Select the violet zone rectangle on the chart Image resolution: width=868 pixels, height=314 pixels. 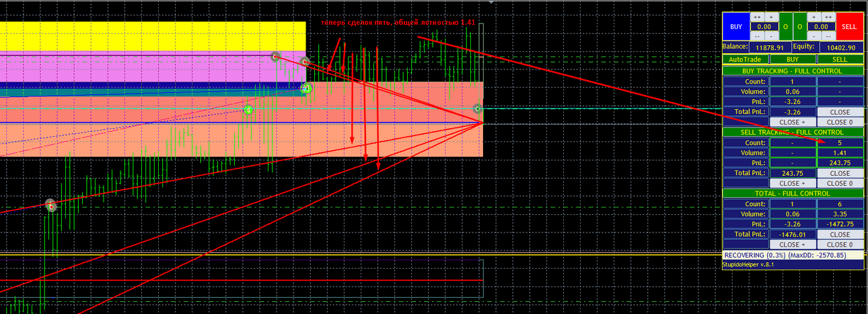(153, 67)
